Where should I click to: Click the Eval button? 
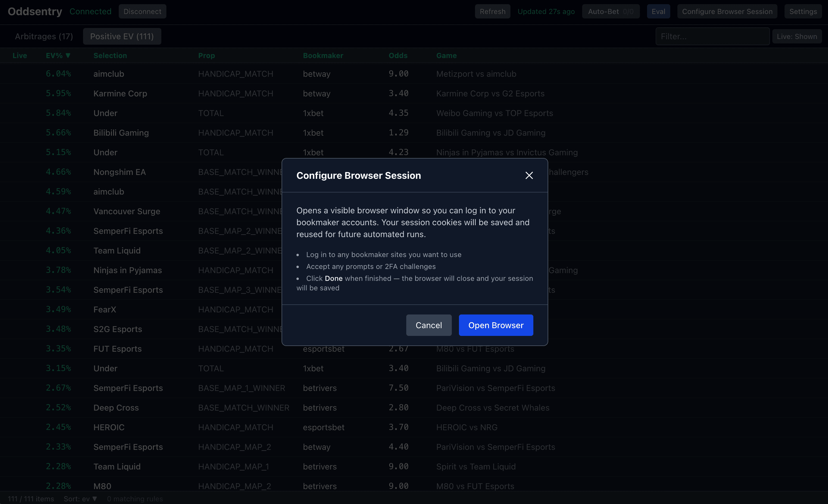(x=658, y=11)
